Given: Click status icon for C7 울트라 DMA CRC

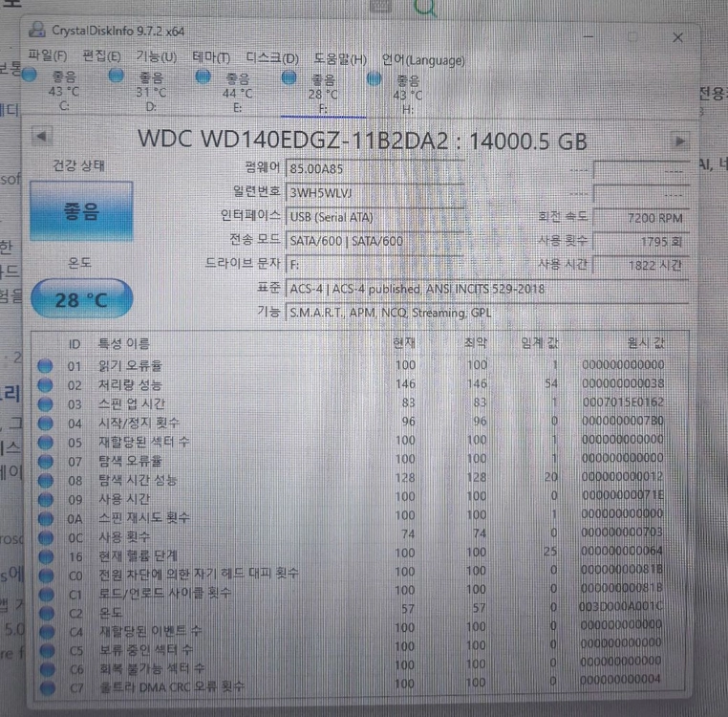Looking at the screenshot, I should coord(48,687).
